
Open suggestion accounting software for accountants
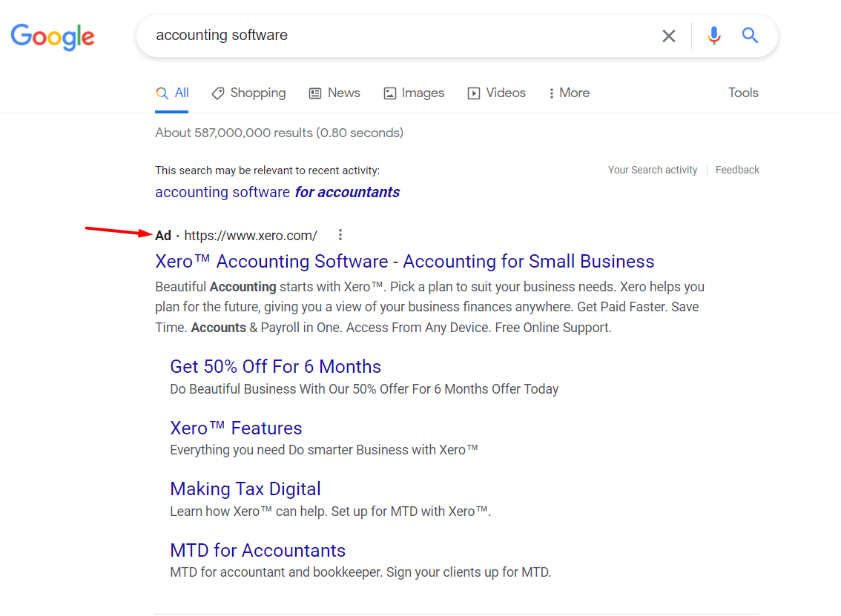(277, 192)
